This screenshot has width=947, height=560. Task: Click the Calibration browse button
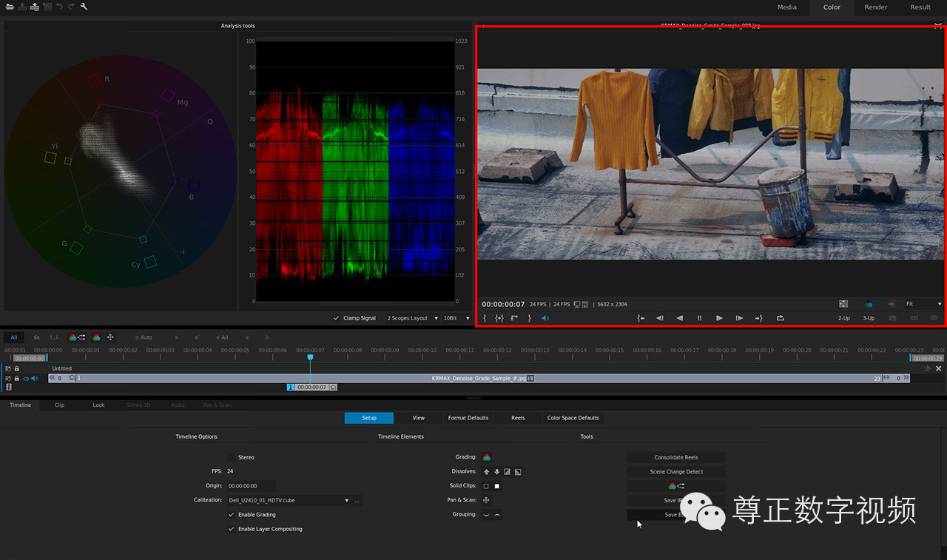[x=357, y=501]
